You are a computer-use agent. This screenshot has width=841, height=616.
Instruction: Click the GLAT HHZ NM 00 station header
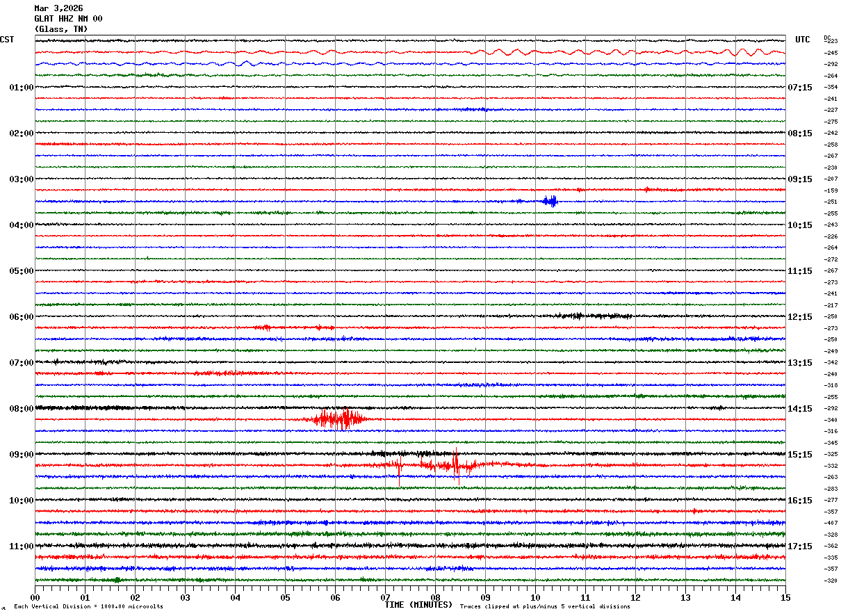click(x=68, y=19)
